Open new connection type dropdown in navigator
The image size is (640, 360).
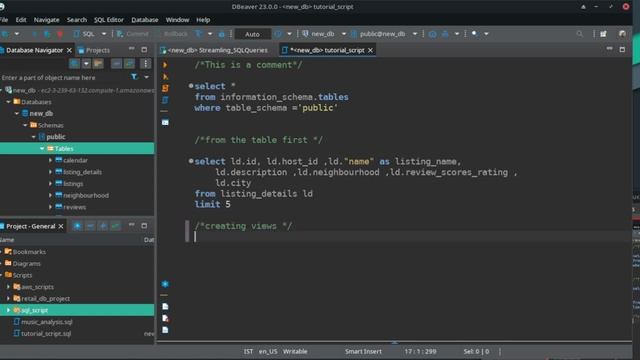86,64
